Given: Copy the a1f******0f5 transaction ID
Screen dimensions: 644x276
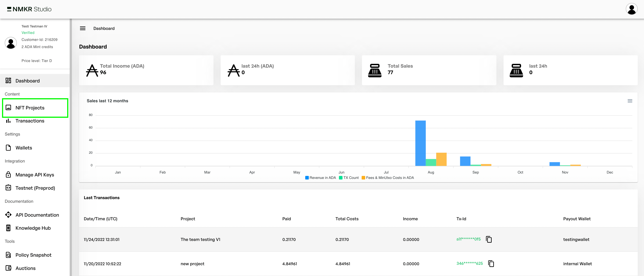Looking at the screenshot, I should [x=489, y=239].
